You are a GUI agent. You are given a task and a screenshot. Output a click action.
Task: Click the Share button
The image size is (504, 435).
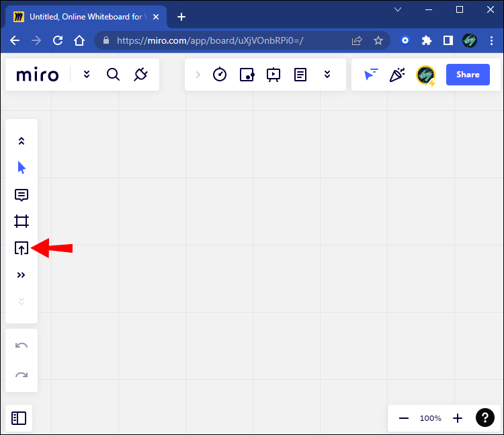point(468,75)
